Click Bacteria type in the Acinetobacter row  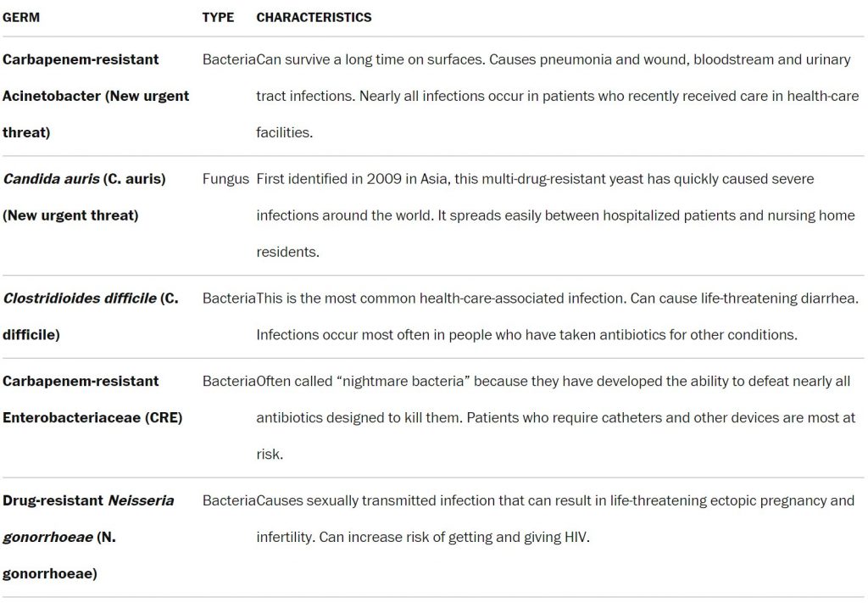(x=229, y=59)
